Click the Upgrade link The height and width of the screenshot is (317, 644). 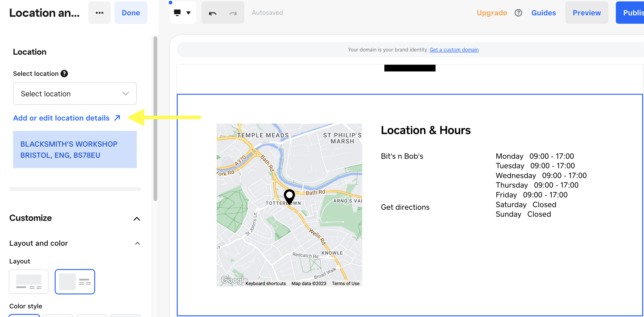492,13
